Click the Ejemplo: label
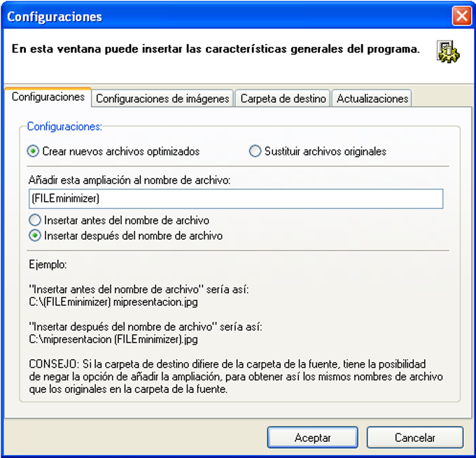 [x=48, y=265]
